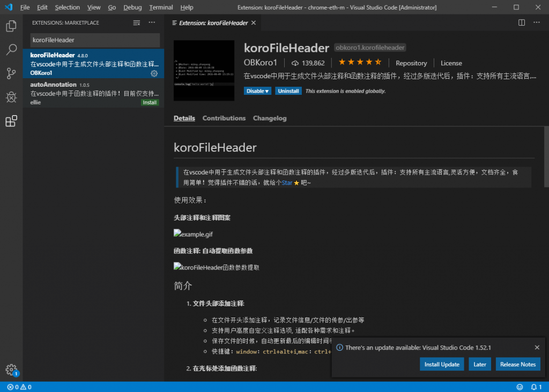
Task: Open the Debug menu
Action: (x=132, y=7)
